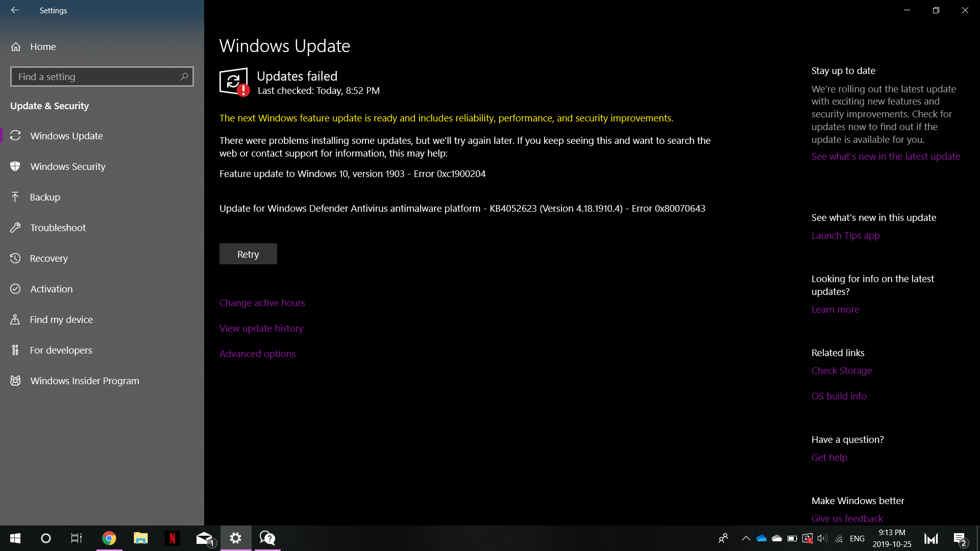Click Give us feedback link
Screen dimensions: 980x551
pyautogui.click(x=847, y=518)
